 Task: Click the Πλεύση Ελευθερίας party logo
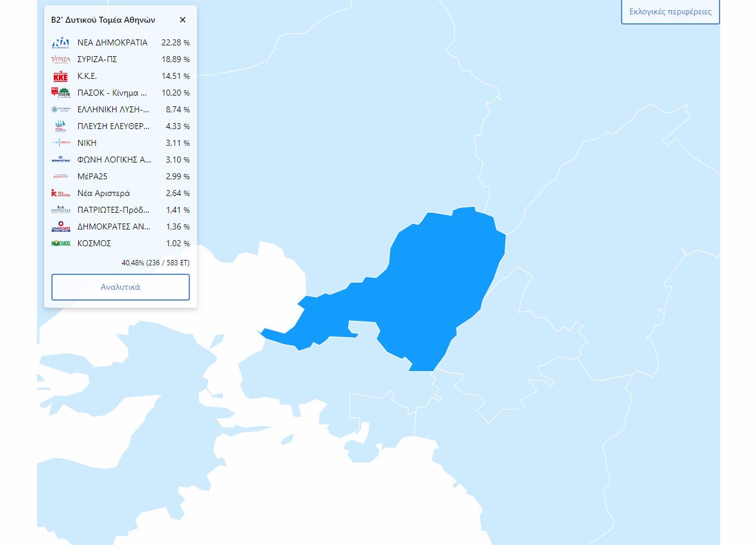pos(61,127)
